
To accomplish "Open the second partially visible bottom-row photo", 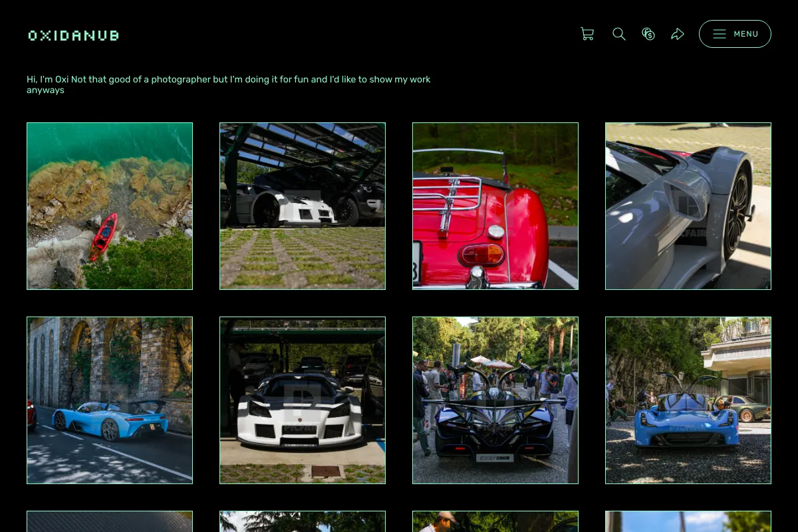I will [x=303, y=521].
